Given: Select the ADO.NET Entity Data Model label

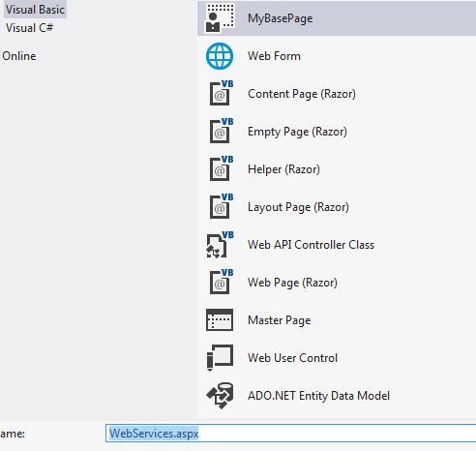Looking at the screenshot, I should [318, 396].
